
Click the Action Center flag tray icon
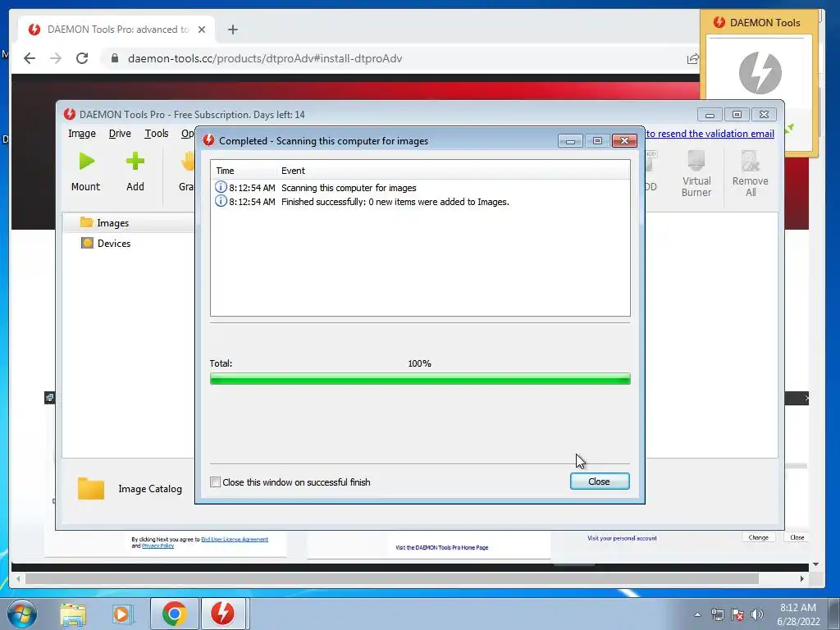tap(737, 614)
